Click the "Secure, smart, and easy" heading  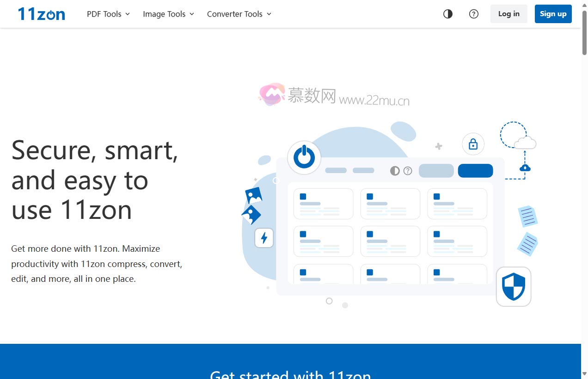tap(95, 180)
